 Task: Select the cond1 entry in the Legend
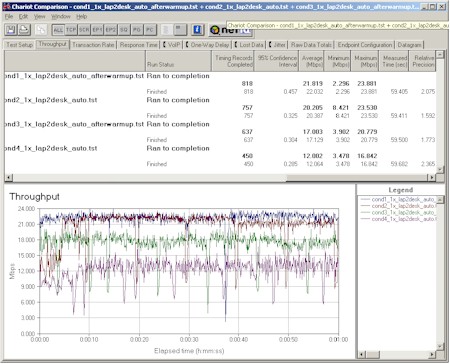tap(399, 199)
